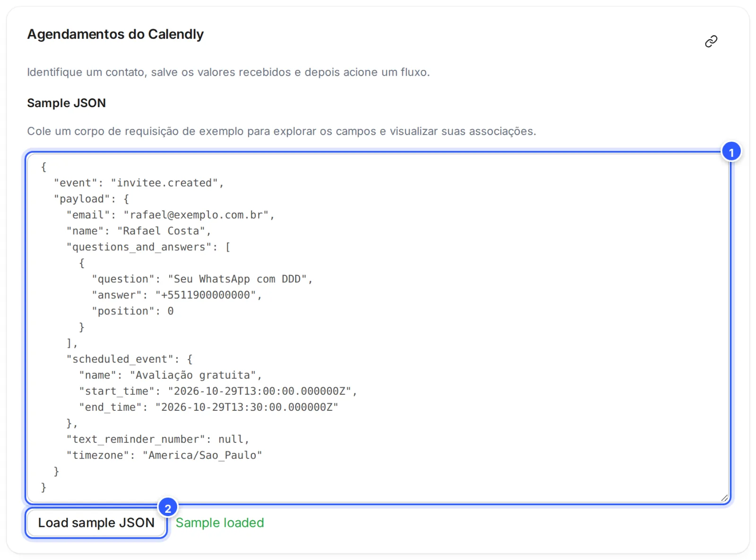756x560 pixels.
Task: Click the "timezone": "America/Sao_Paulo" line
Action: pos(164,456)
